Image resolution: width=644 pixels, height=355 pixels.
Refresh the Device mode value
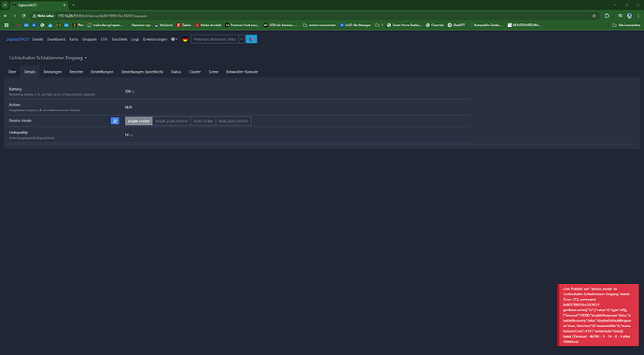click(115, 121)
